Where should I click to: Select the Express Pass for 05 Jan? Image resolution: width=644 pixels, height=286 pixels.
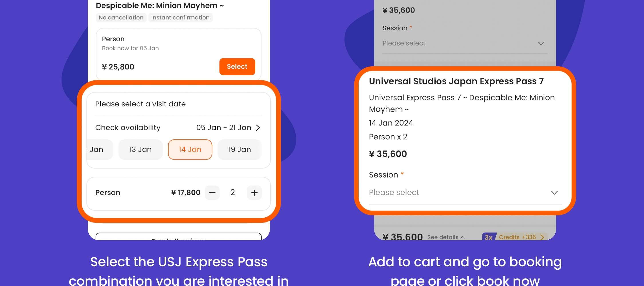pos(237,67)
